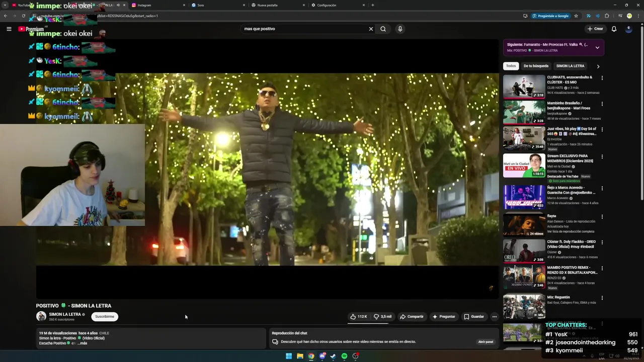Screen dimensions: 644x362
Task: Open options for flayte playlist
Action: coord(602,217)
